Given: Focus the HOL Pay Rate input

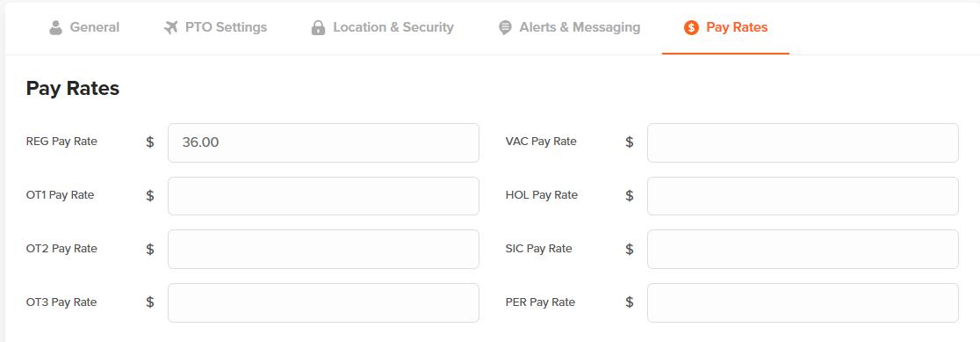Looking at the screenshot, I should click(803, 196).
